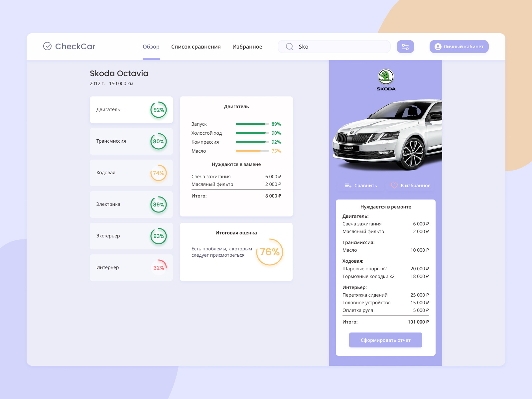
Task: Click the 101 000 ₽ repair total
Action: click(x=418, y=322)
